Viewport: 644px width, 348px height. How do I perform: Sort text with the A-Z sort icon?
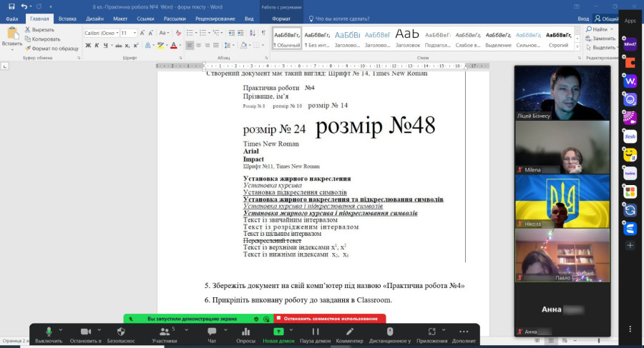click(x=253, y=33)
